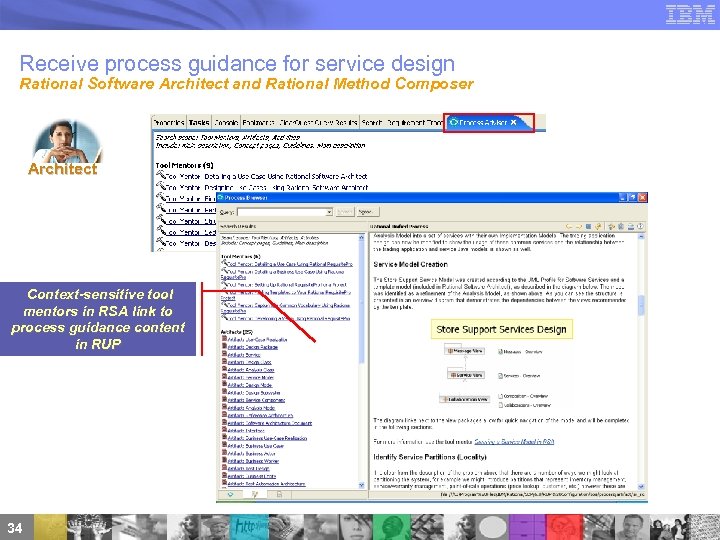Open Artifact: Design Subsystem link
The height and width of the screenshot is (540, 720).
coord(254,393)
